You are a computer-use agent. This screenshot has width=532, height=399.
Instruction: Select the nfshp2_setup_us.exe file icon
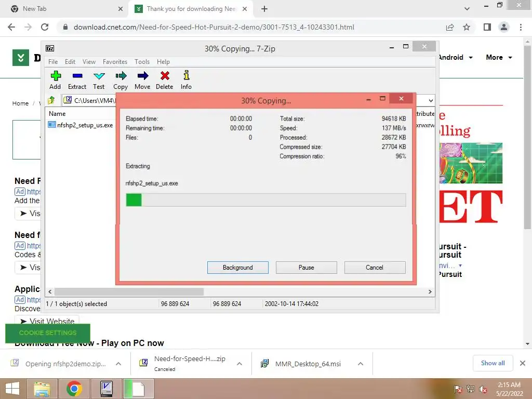pyautogui.click(x=51, y=125)
